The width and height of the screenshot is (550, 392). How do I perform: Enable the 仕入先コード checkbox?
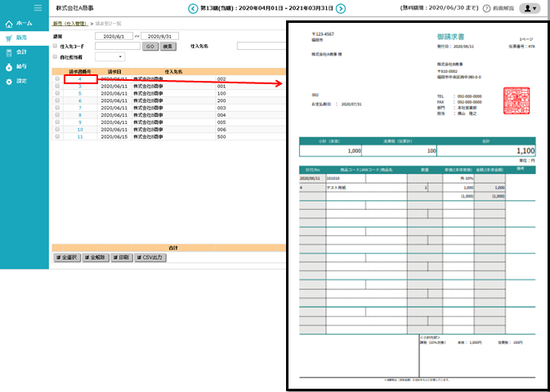click(x=56, y=47)
